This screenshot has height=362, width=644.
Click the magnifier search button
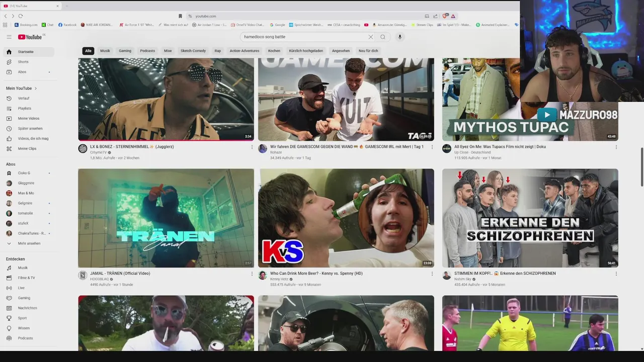383,37
